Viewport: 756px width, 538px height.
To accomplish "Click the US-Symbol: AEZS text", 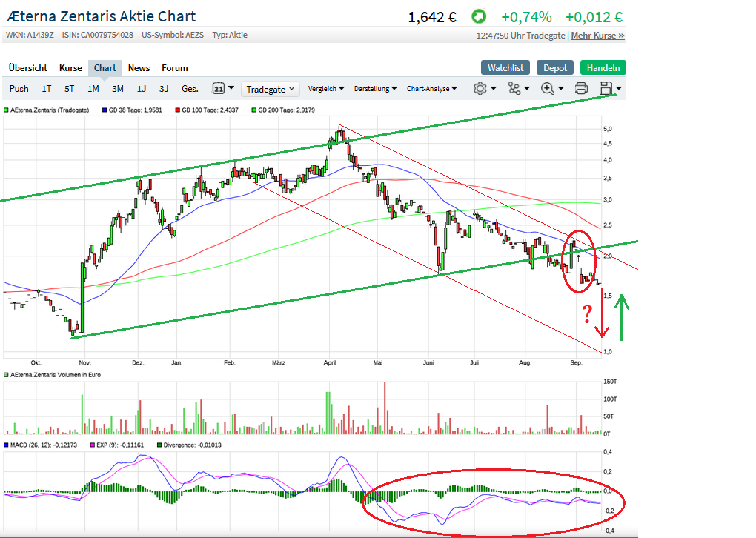I will point(173,35).
